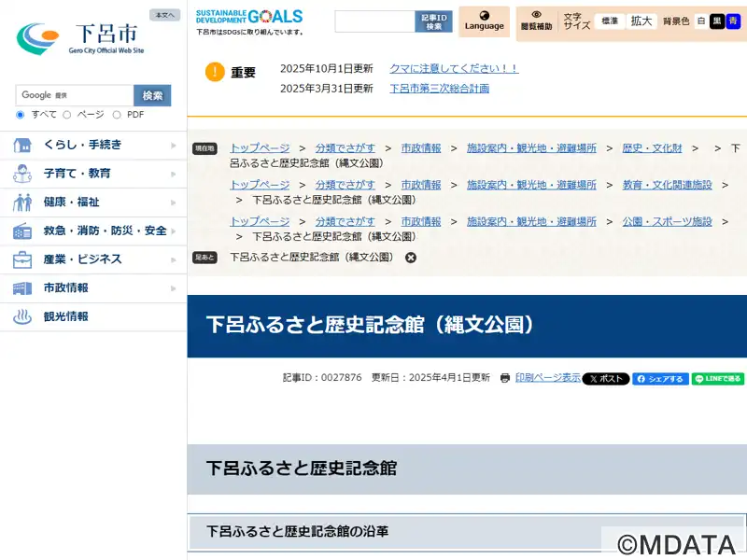This screenshot has width=747, height=560.
Task: Open the 歴史・文化財 breadcrumb link
Action: coord(652,148)
